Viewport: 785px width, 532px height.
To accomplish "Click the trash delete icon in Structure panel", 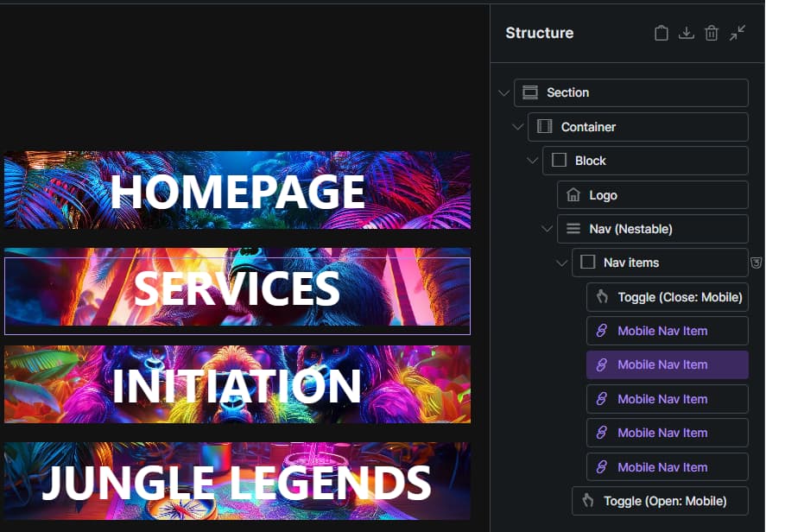I will click(712, 33).
